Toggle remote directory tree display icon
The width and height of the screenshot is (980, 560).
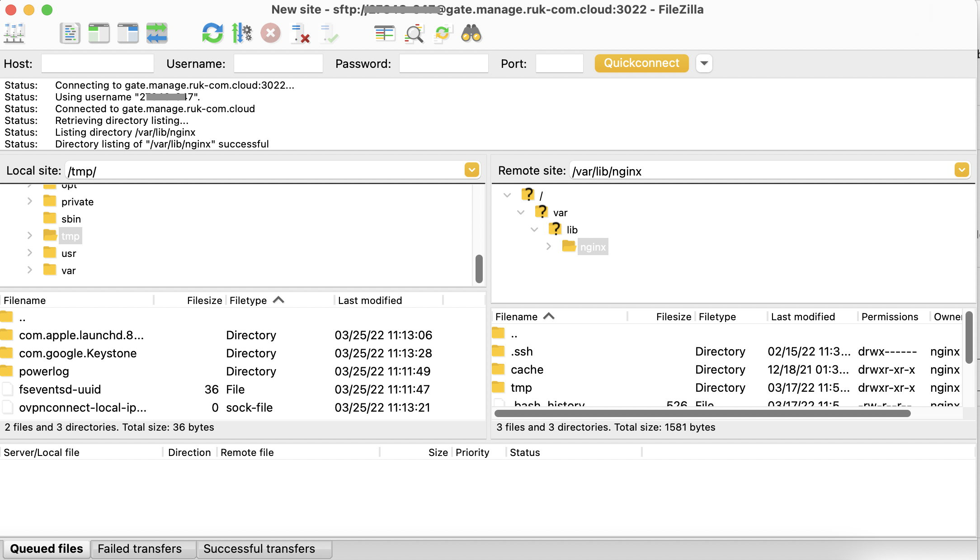pos(128,33)
